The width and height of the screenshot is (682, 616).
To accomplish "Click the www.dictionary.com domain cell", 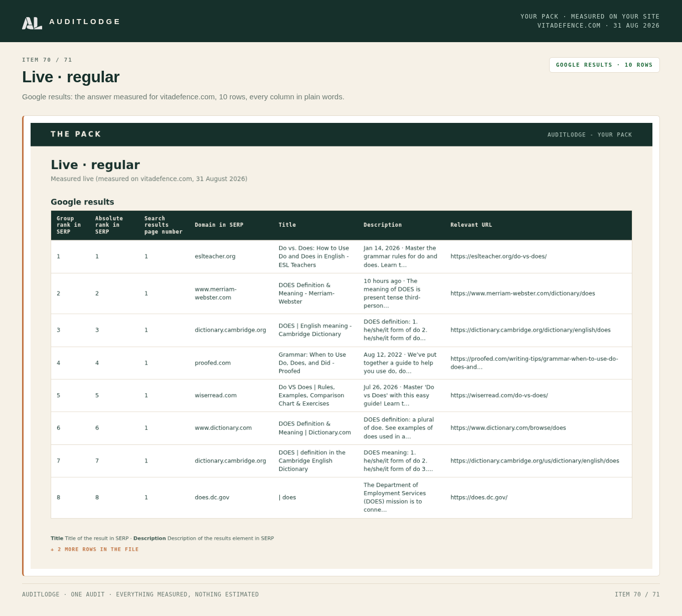I will coord(223,428).
